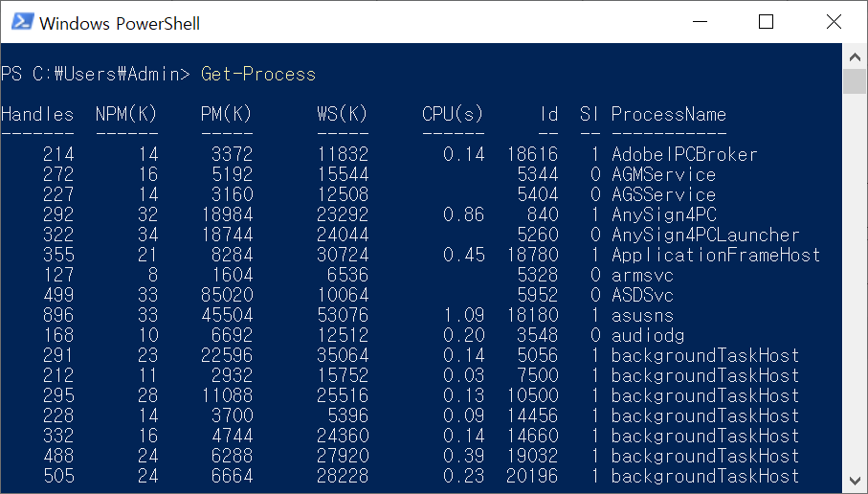Click the process Id 18180

point(532,316)
